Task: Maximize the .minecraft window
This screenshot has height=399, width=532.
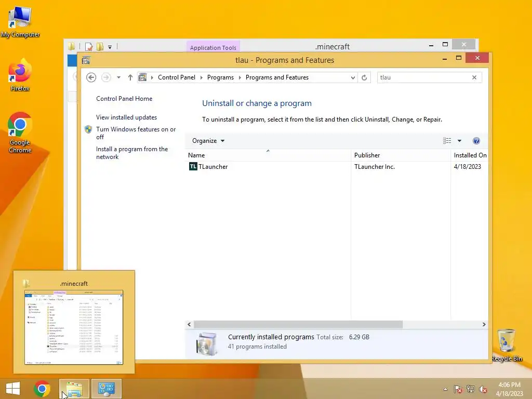Action: (x=445, y=45)
